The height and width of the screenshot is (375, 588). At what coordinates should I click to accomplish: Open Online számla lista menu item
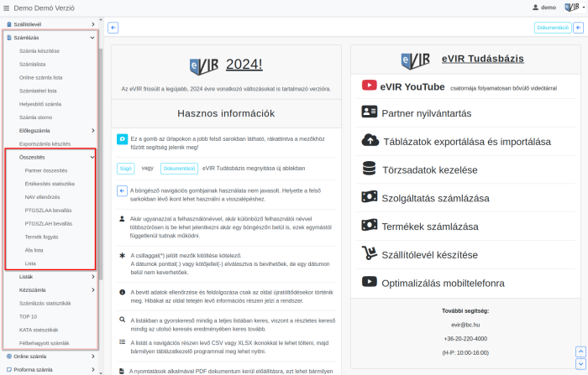pos(41,77)
